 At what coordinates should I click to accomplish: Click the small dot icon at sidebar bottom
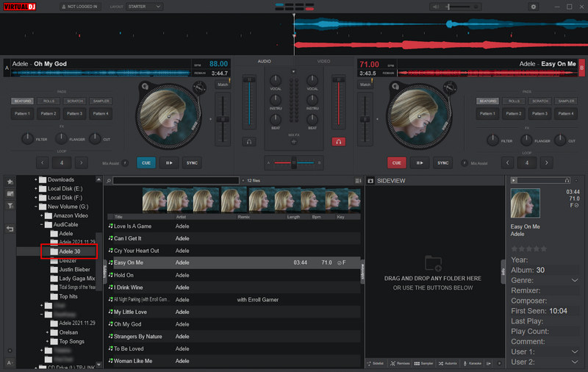coord(10,351)
